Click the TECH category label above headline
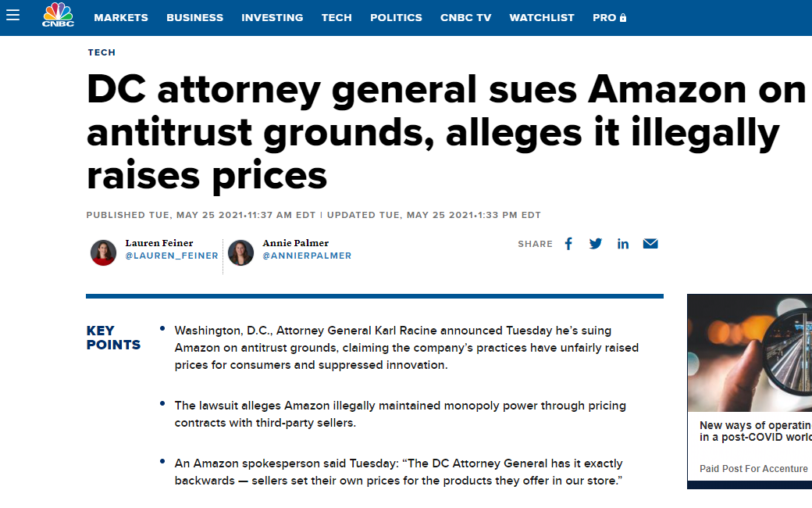 pyautogui.click(x=101, y=52)
